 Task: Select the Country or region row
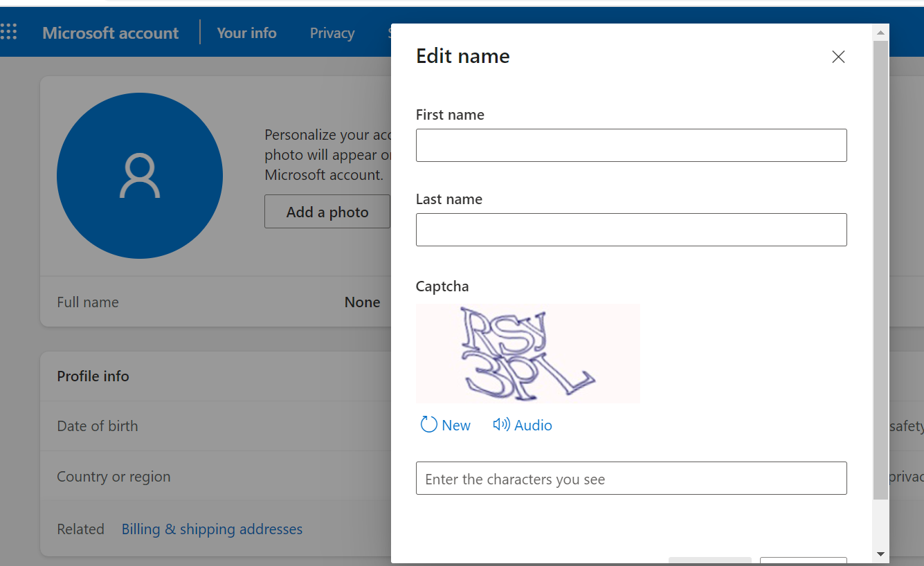coord(208,477)
